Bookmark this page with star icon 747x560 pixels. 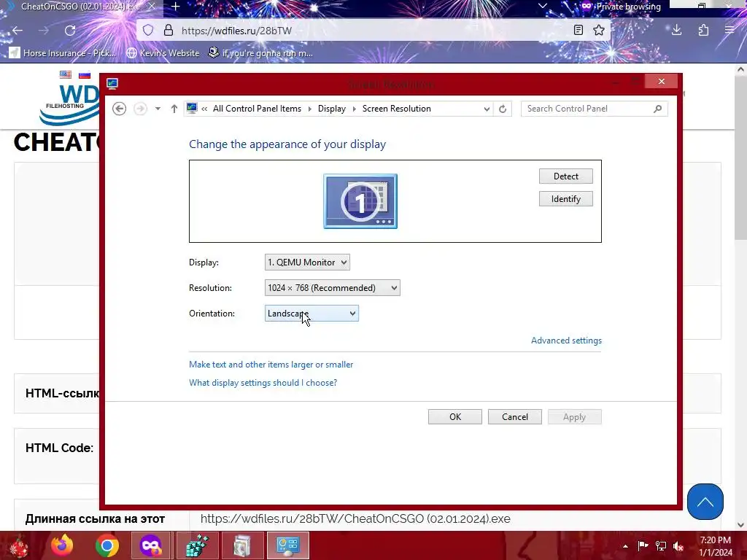click(x=599, y=31)
